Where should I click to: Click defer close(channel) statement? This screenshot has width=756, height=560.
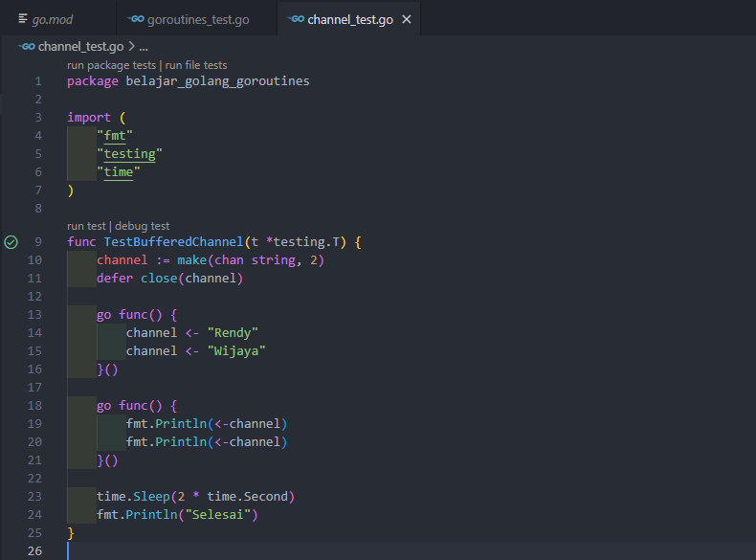coord(169,279)
